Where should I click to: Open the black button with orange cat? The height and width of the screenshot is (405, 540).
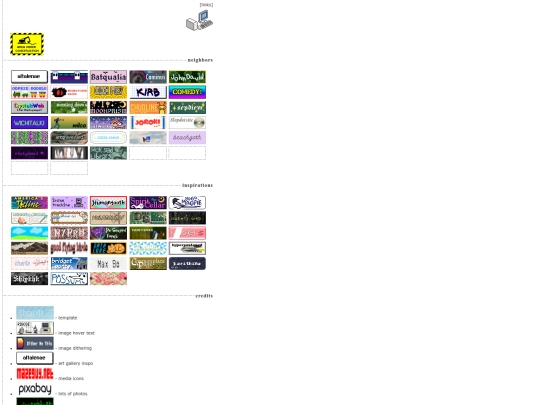(108, 248)
